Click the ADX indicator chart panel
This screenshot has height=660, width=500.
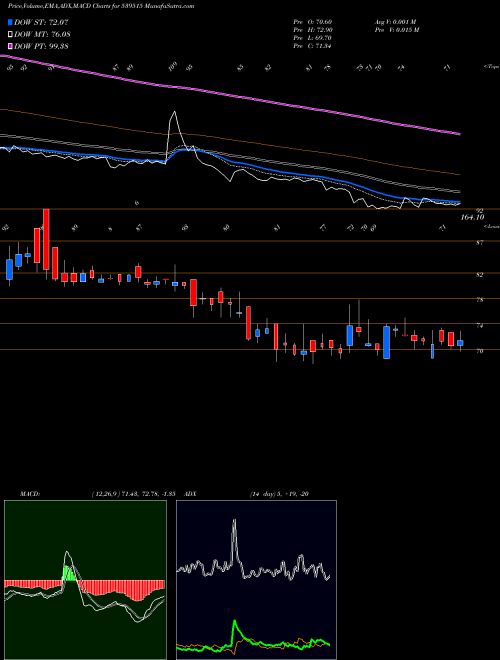[256, 580]
